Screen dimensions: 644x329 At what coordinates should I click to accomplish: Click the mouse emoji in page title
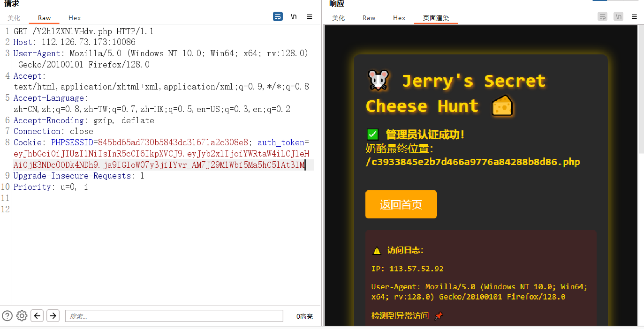[x=378, y=81]
